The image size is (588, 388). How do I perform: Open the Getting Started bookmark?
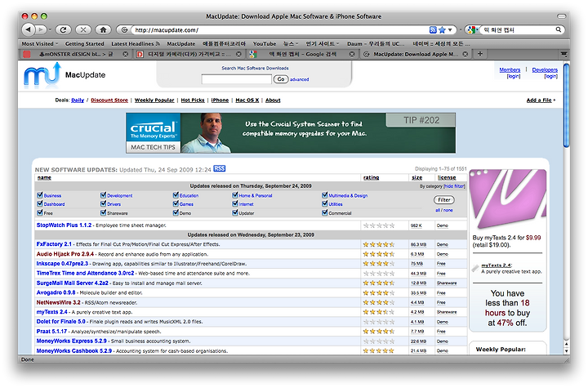pyautogui.click(x=84, y=44)
